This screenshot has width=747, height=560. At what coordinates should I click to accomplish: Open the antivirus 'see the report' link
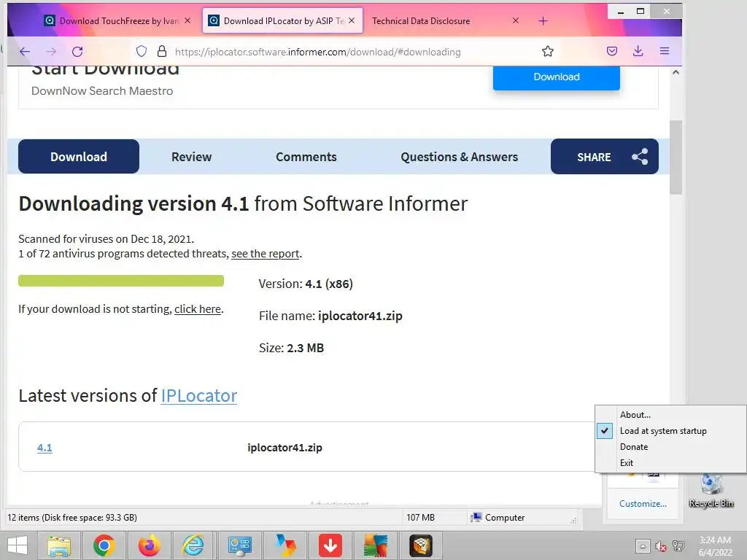coord(266,254)
